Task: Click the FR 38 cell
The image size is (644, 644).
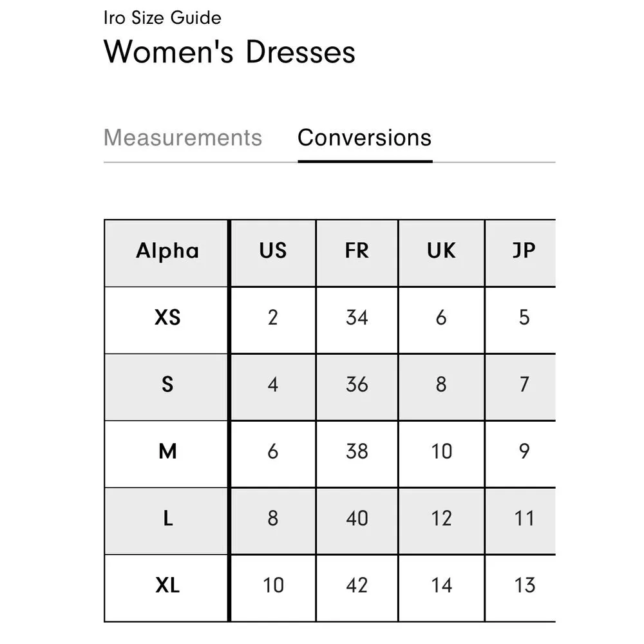Action: (x=357, y=451)
